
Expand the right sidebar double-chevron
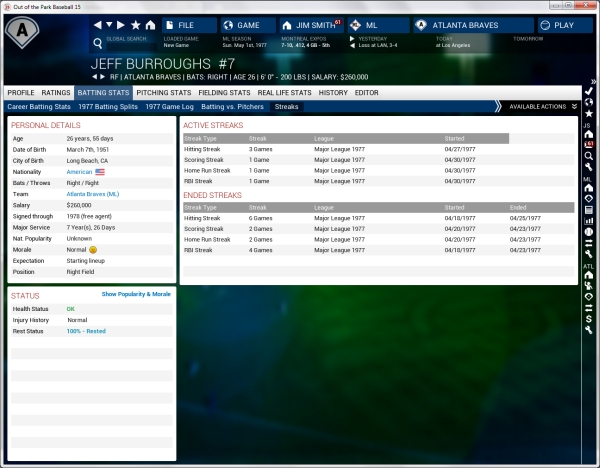pos(593,82)
